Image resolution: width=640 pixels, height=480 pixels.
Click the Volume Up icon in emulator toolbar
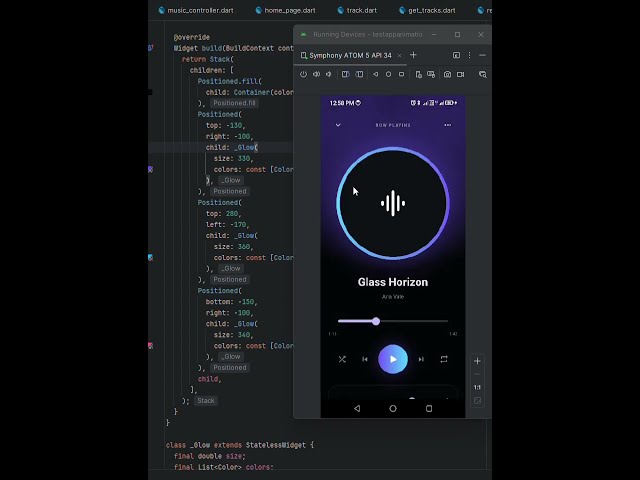tap(316, 74)
